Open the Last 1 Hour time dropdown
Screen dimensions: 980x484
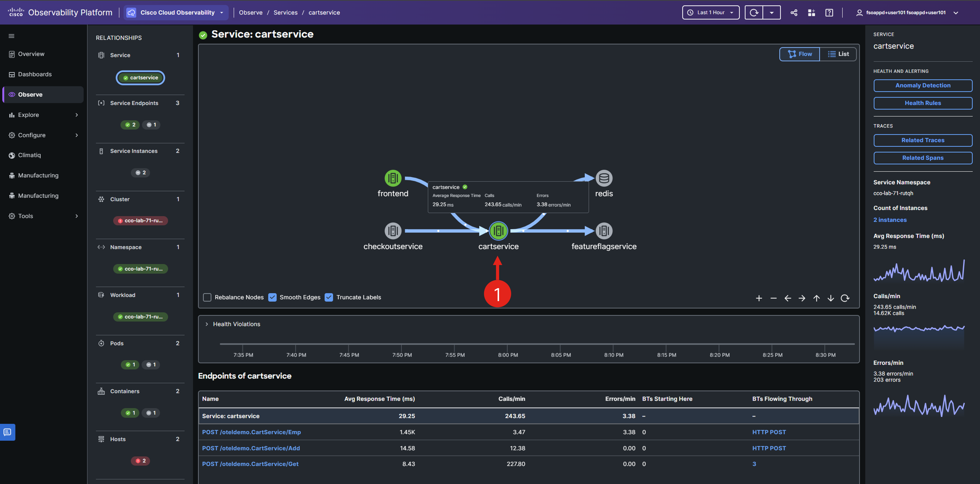(x=710, y=12)
